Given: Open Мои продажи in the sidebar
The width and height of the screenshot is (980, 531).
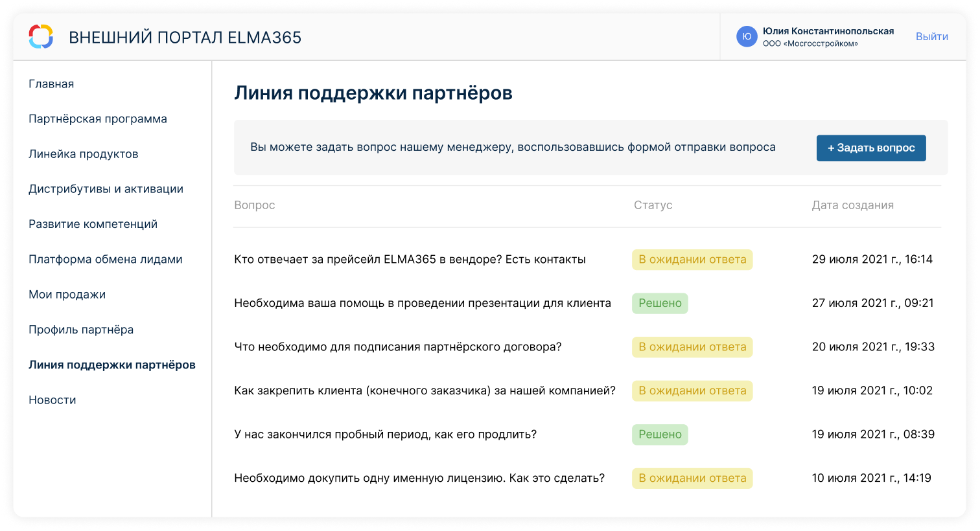Looking at the screenshot, I should click(x=67, y=295).
